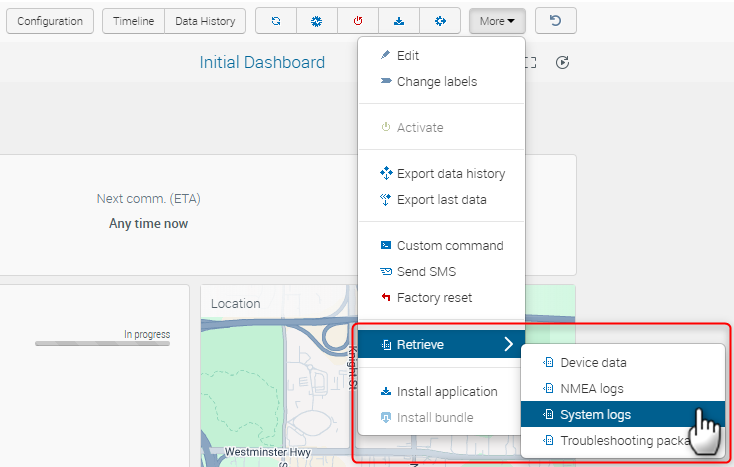Click the gear-shaped configure toolbar icon

pyautogui.click(x=317, y=21)
